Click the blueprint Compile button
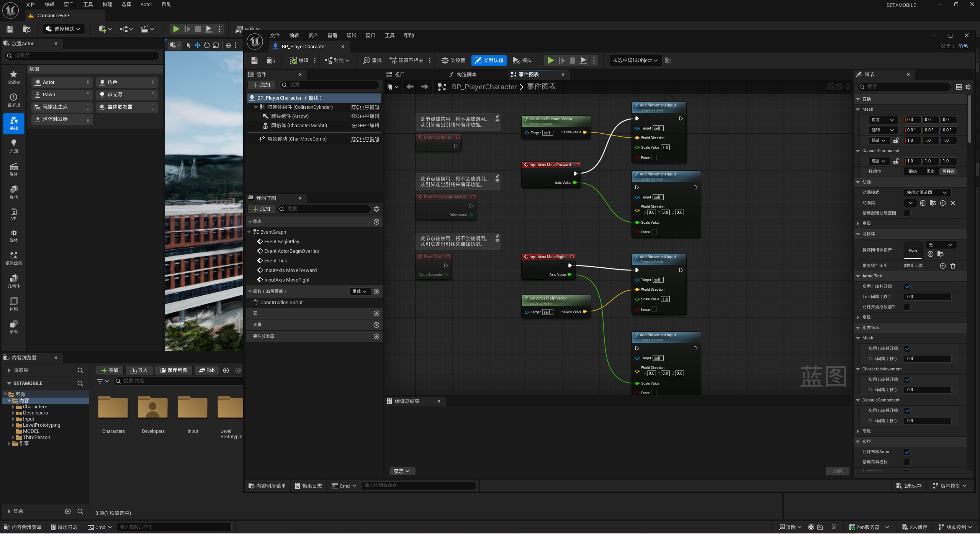 [x=299, y=61]
